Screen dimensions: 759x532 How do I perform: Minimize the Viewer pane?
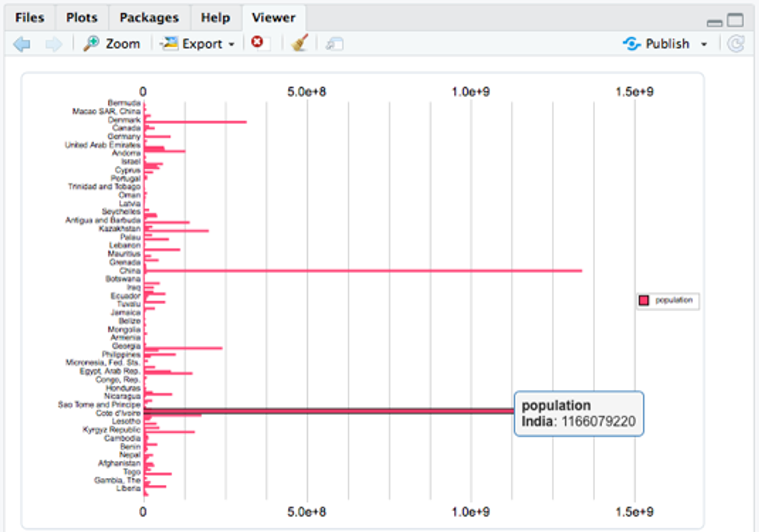pyautogui.click(x=714, y=23)
